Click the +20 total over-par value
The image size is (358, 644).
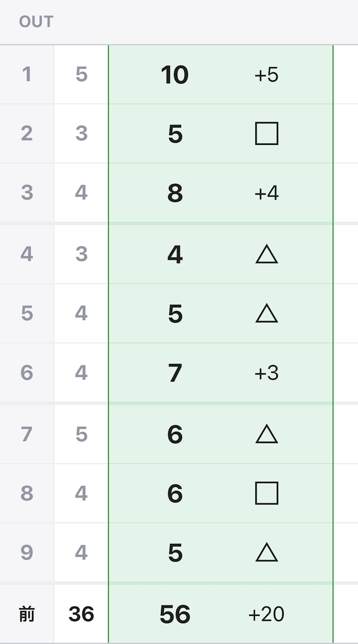(x=266, y=614)
